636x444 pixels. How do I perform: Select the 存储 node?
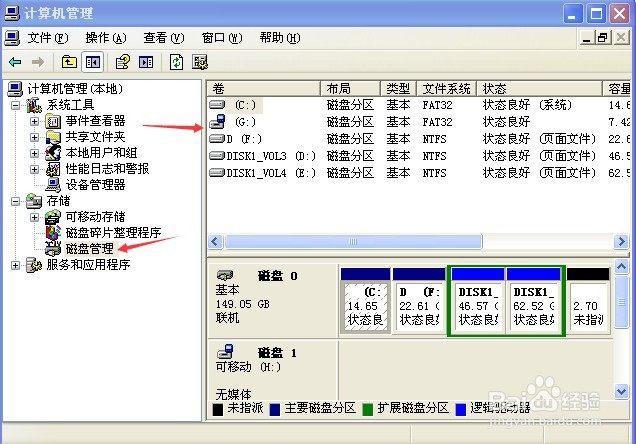58,200
